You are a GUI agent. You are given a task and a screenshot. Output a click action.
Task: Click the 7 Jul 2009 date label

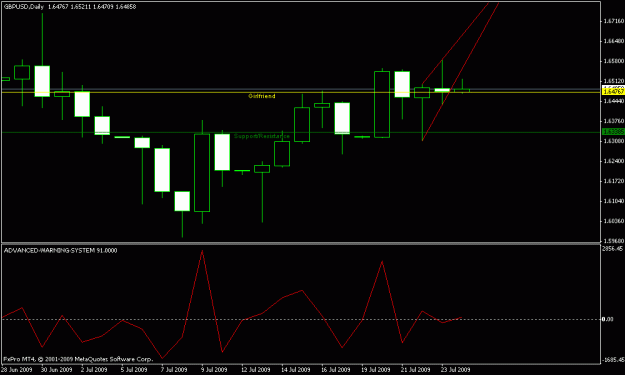(x=174, y=369)
